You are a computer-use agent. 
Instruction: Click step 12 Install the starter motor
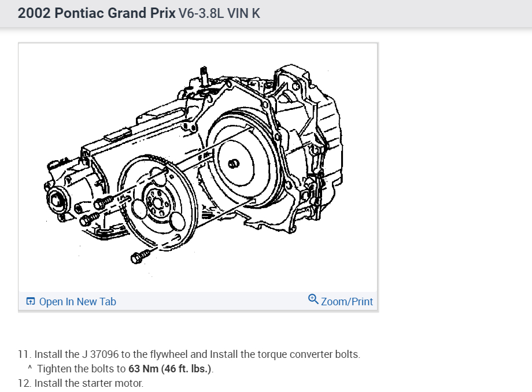coord(80,383)
